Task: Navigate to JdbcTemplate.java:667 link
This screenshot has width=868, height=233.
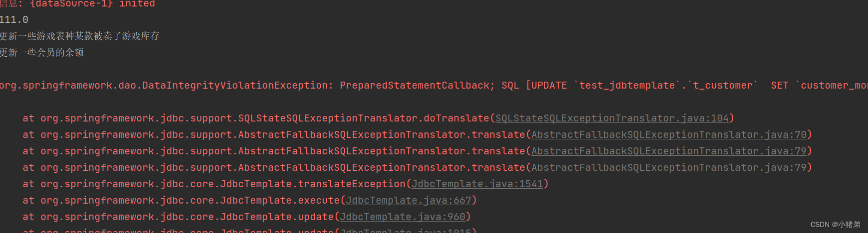Action: coord(408,201)
